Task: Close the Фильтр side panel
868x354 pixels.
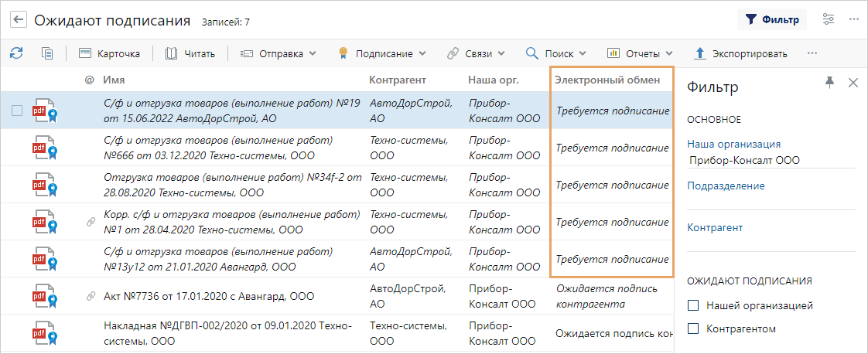Action: click(x=853, y=83)
